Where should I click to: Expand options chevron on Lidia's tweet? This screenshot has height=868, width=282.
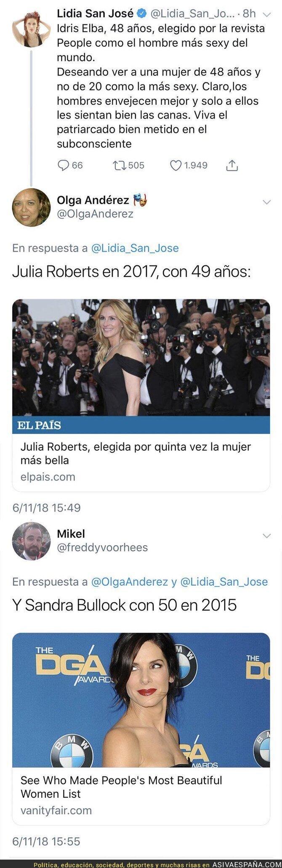coord(266,14)
